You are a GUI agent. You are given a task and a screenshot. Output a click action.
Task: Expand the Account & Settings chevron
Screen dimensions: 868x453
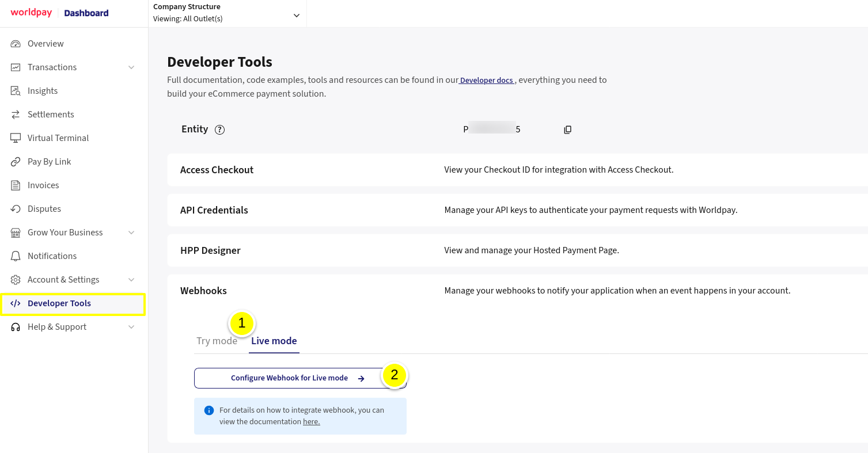click(x=131, y=280)
